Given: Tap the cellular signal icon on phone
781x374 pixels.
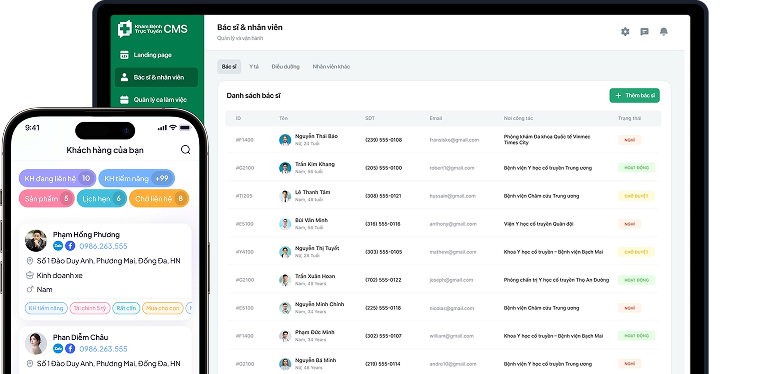Looking at the screenshot, I should pos(162,127).
